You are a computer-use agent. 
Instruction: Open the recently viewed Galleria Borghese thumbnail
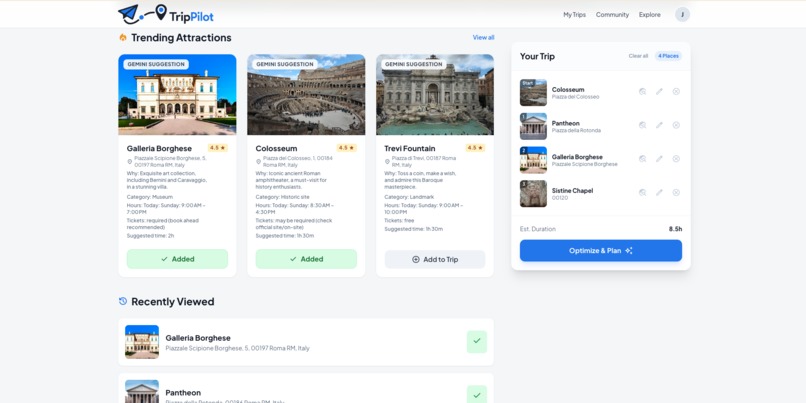142,342
